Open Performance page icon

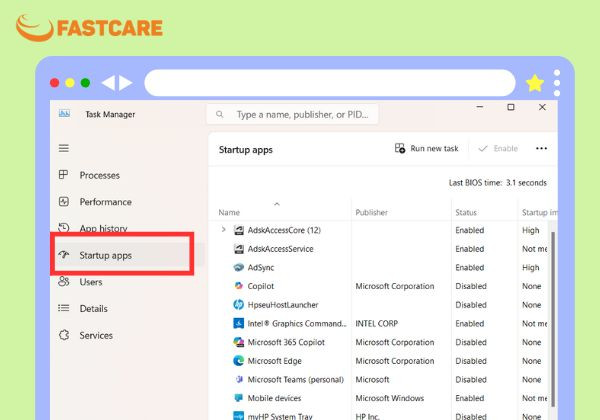(64, 202)
